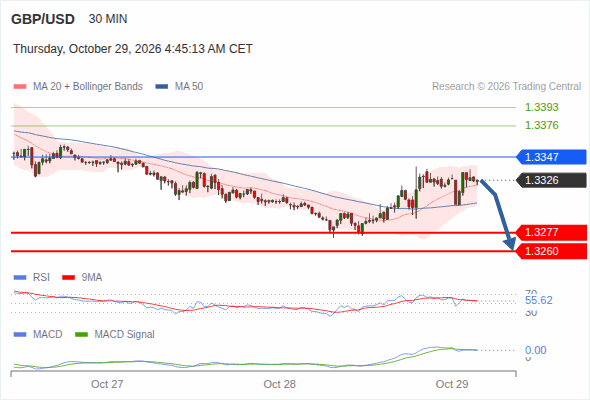Click the pink MA 20 legend swatch
The image size is (590, 400).
click(x=20, y=87)
